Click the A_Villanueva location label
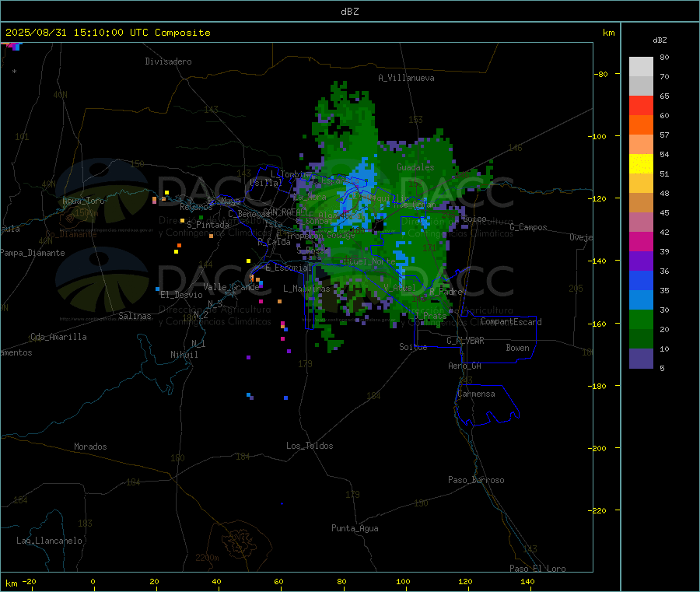 pos(406,78)
